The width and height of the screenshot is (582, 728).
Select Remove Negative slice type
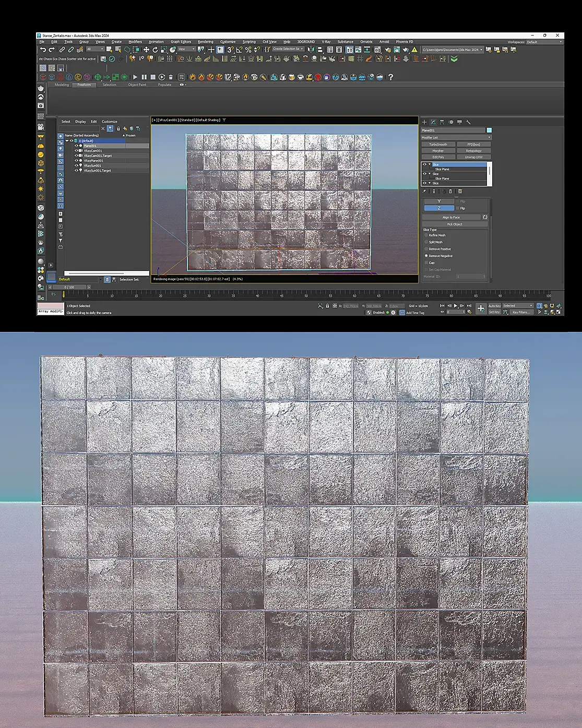[426, 256]
